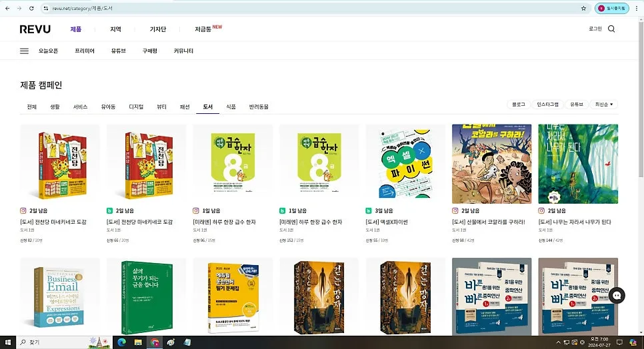Viewport: 644px width, 349px height.
Task: Open the [도서] 엑셀X파이썬 campaign title
Action: click(x=387, y=222)
